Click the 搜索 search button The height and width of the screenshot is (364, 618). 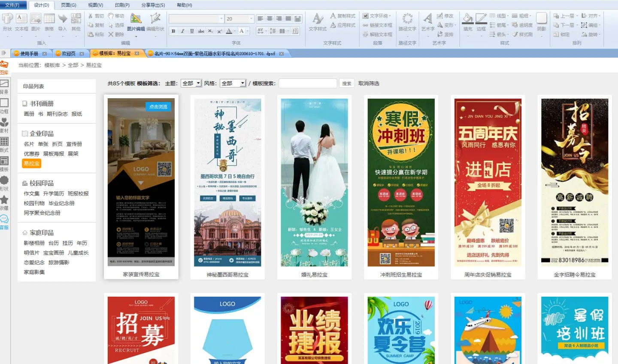(x=347, y=84)
